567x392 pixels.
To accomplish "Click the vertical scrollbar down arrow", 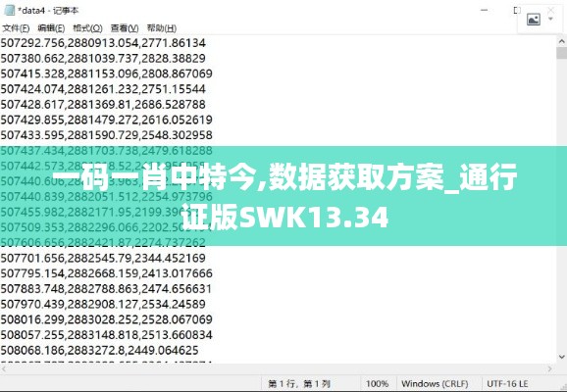I will (561, 357).
